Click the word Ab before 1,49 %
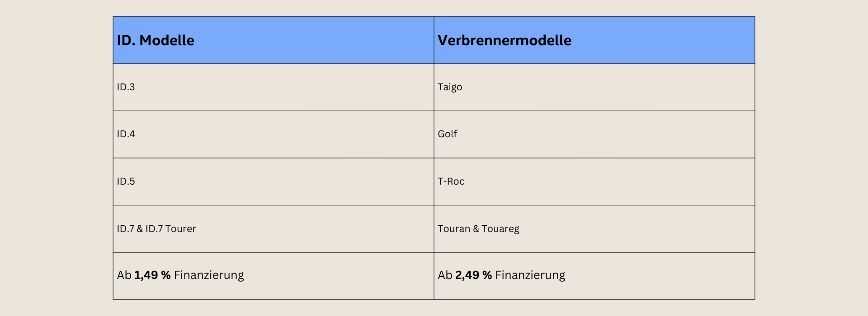This screenshot has width=868, height=316. (124, 275)
